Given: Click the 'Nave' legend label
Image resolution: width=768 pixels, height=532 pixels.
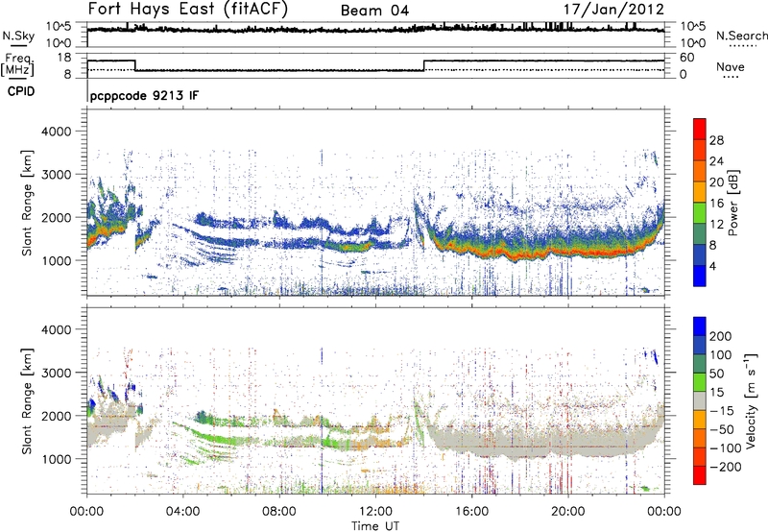Looking at the screenshot, I should click(x=731, y=66).
